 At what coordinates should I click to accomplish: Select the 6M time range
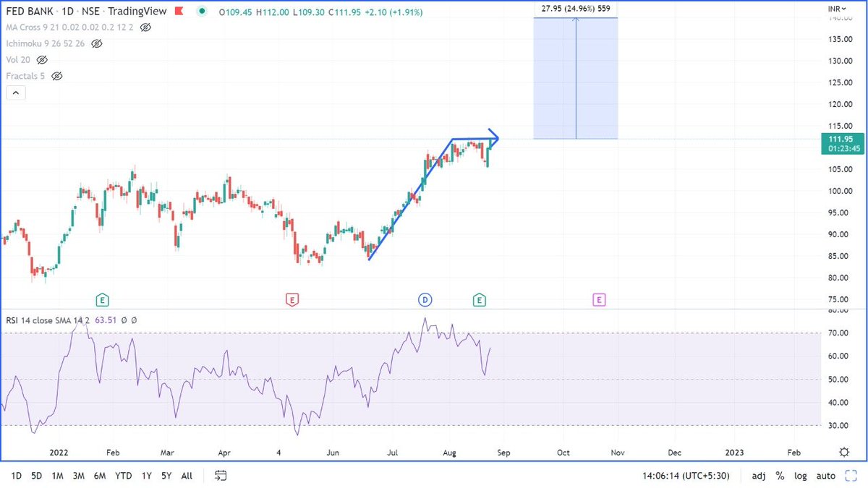tap(101, 476)
